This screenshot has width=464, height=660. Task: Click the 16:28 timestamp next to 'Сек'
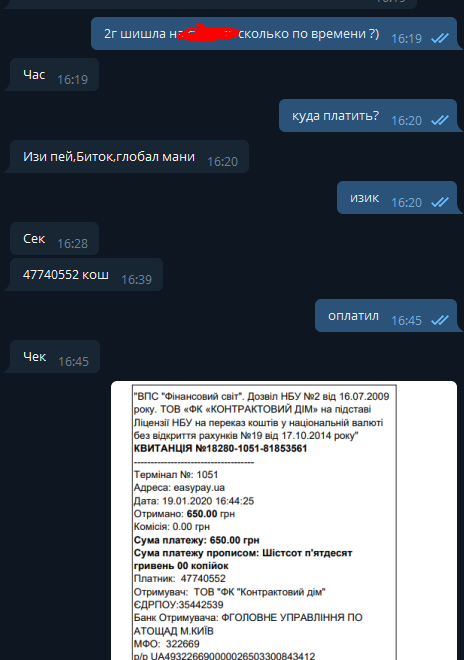(72, 244)
